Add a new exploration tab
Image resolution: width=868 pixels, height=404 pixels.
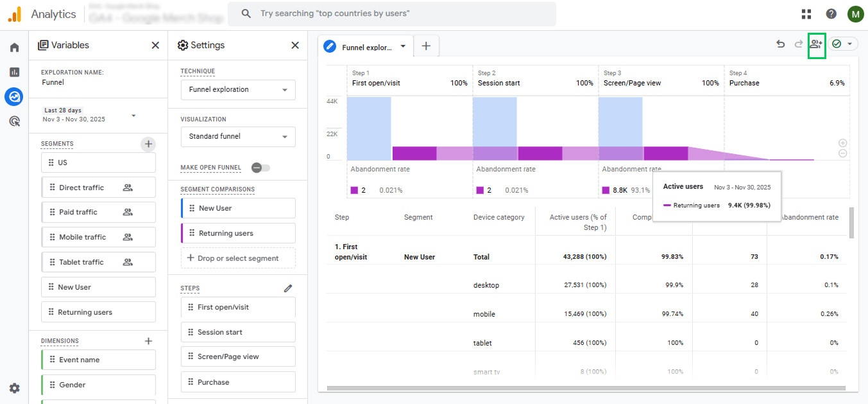(426, 46)
